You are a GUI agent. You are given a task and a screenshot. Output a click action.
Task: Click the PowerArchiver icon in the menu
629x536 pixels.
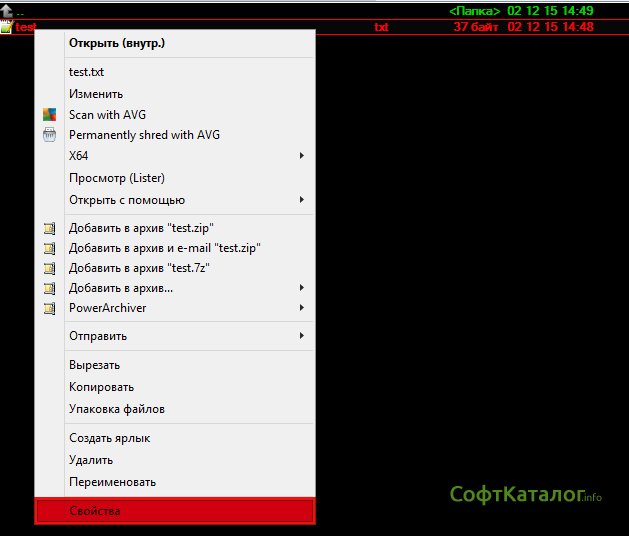tap(50, 309)
